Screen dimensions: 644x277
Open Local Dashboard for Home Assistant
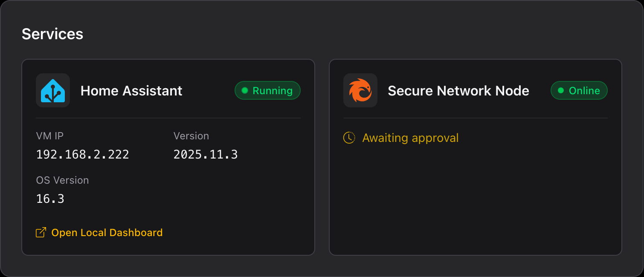[107, 232]
